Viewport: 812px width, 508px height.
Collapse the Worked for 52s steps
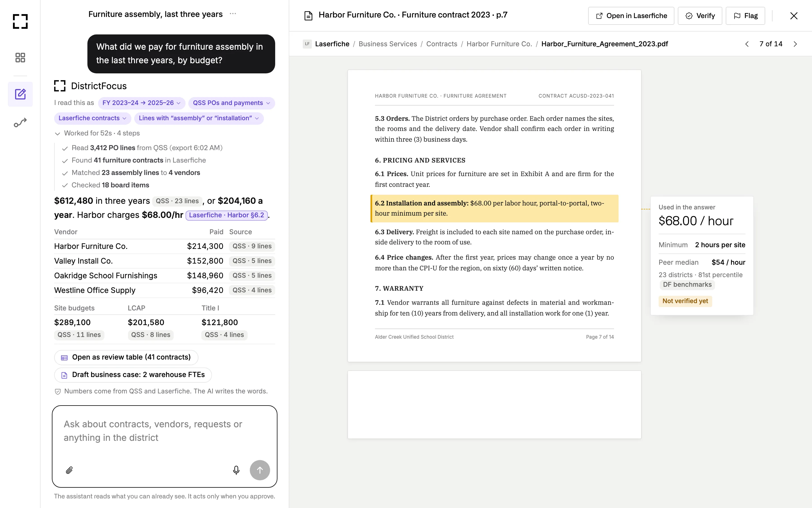(x=97, y=133)
